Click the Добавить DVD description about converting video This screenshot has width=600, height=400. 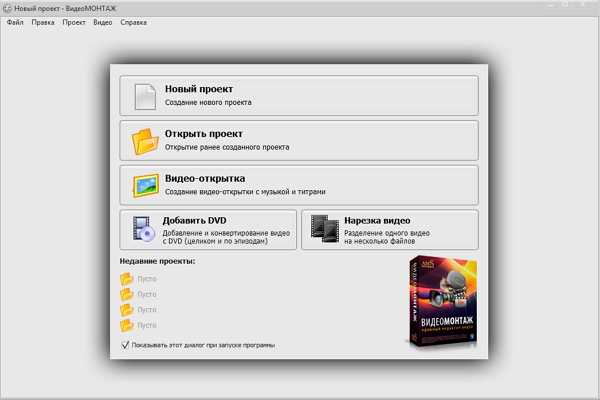(x=226, y=237)
